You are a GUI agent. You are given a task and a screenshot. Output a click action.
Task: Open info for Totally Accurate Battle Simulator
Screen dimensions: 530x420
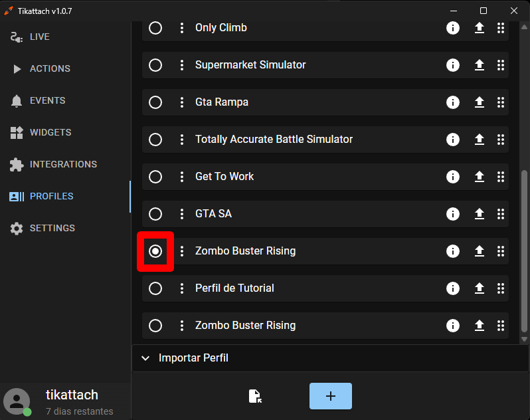coord(452,140)
